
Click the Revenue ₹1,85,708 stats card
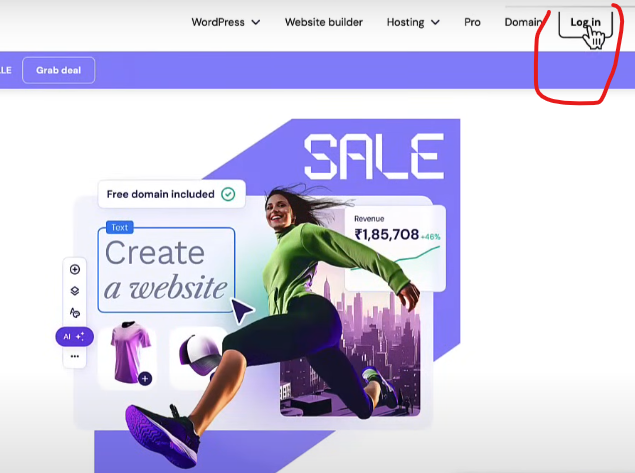click(x=396, y=245)
